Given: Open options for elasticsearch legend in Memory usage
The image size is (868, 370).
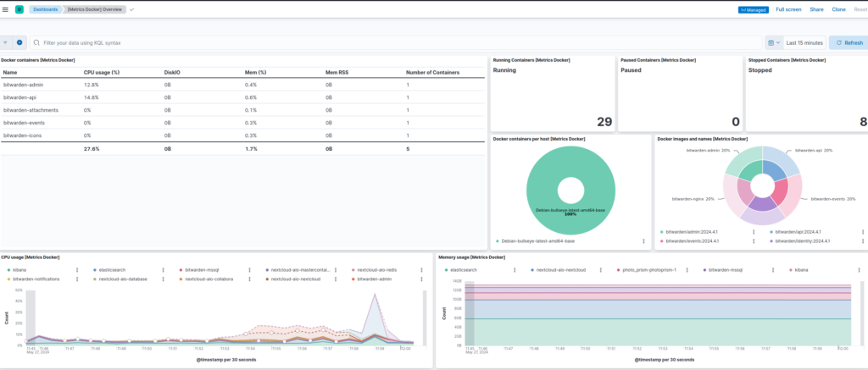Looking at the screenshot, I should tap(516, 269).
